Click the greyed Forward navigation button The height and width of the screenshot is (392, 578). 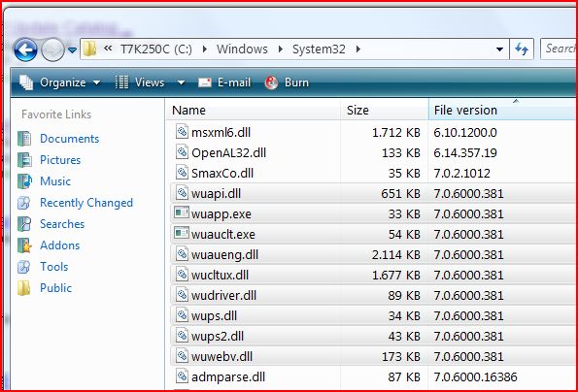(x=52, y=49)
